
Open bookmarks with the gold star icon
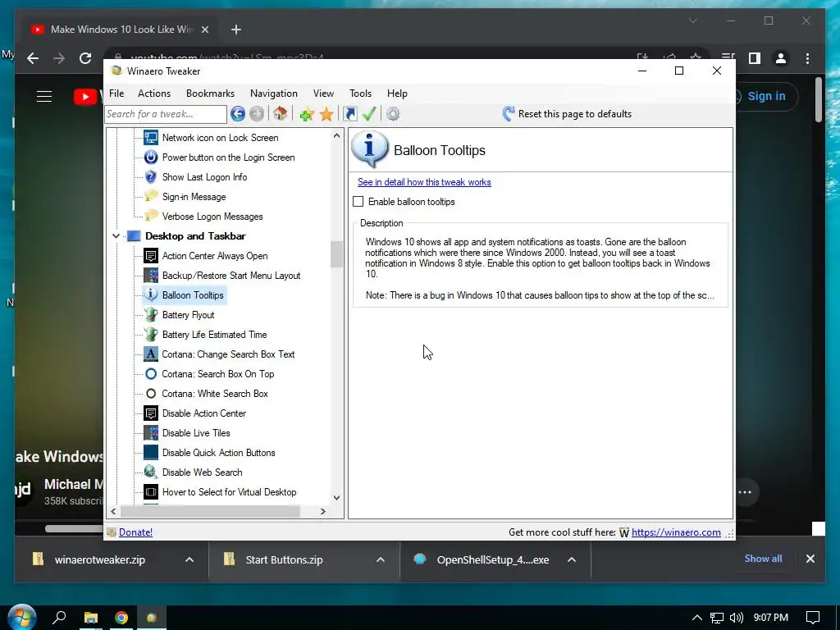(x=326, y=113)
